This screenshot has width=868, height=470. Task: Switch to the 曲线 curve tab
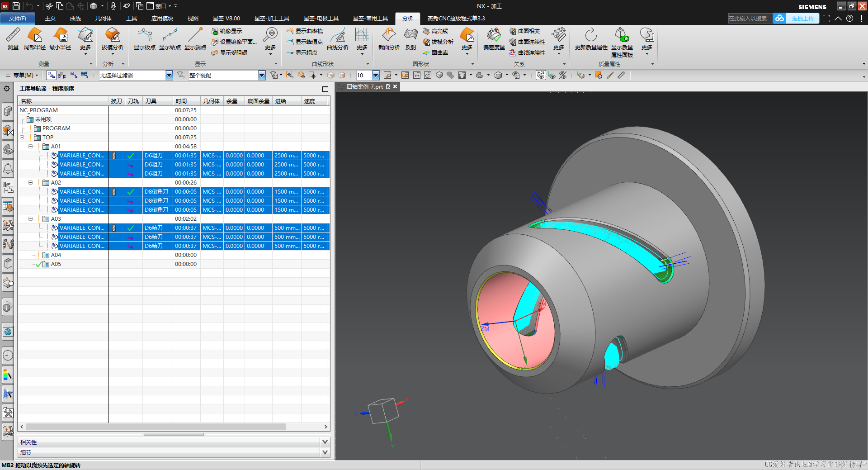pyautogui.click(x=75, y=19)
